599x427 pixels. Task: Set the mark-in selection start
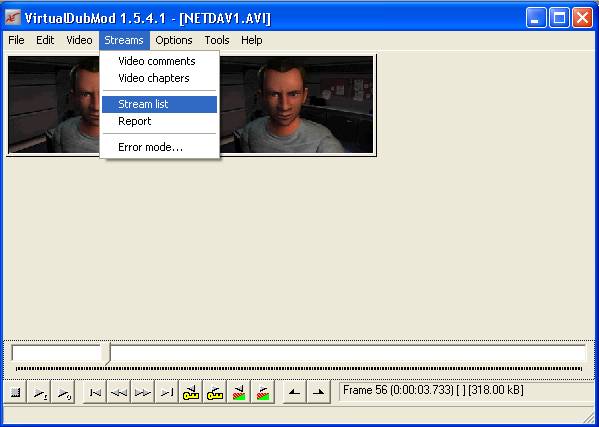click(294, 392)
